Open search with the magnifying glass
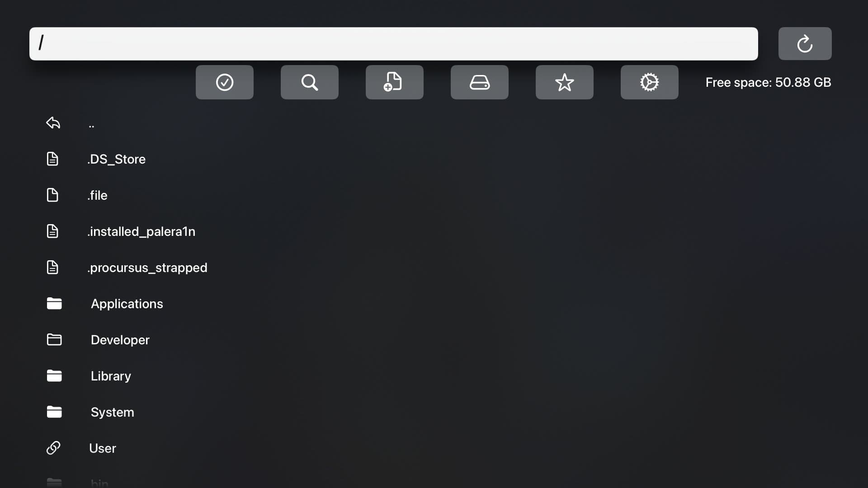 (x=310, y=82)
